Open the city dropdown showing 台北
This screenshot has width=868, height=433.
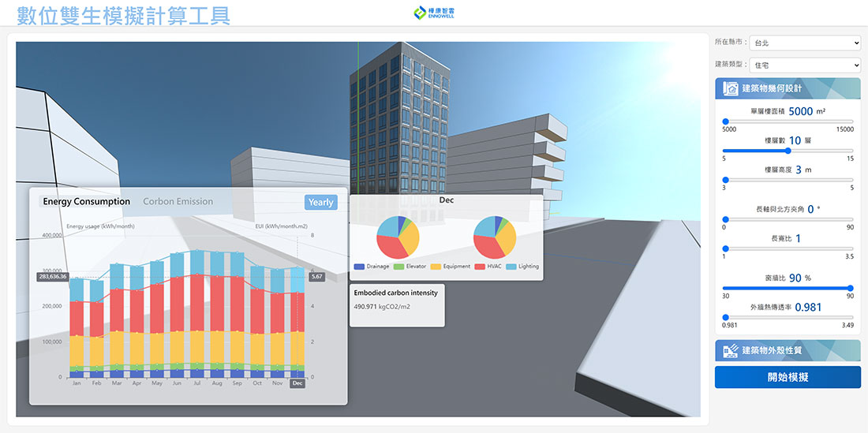(x=806, y=43)
